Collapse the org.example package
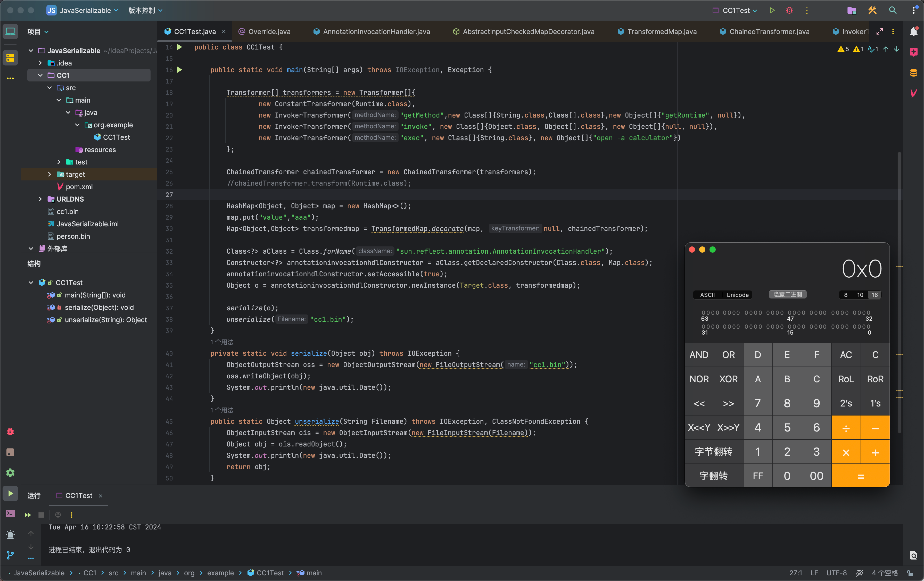The image size is (924, 581). tap(77, 125)
